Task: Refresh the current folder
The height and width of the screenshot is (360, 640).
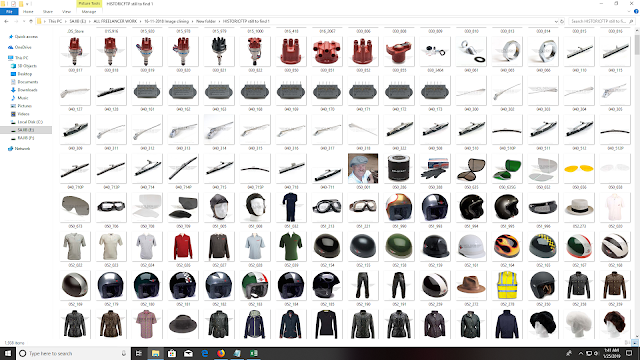Action: (562, 21)
